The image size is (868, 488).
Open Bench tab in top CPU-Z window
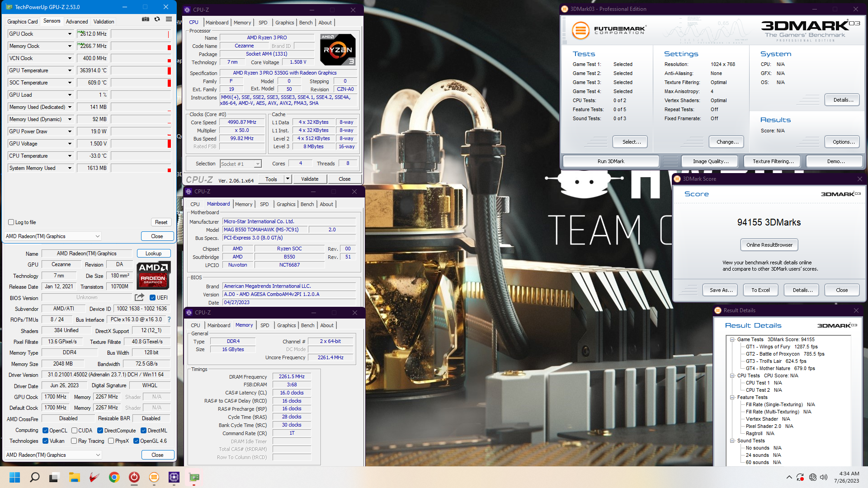306,23
